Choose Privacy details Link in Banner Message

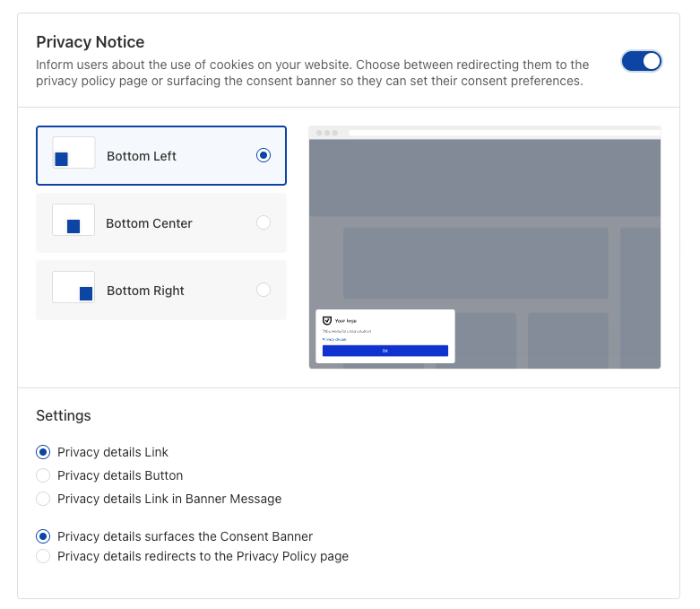pos(43,499)
